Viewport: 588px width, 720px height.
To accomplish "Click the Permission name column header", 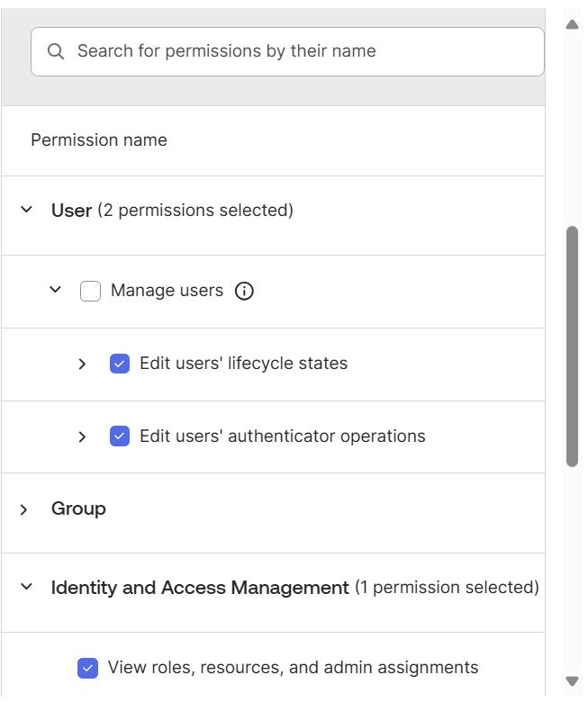I will [x=99, y=140].
